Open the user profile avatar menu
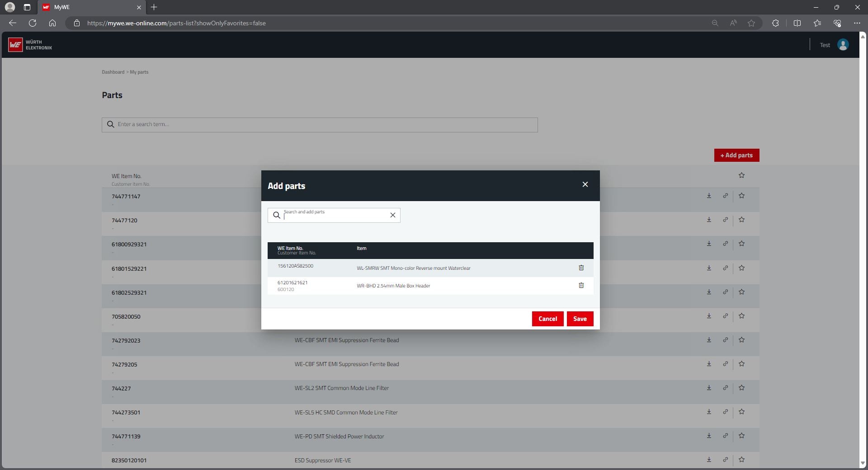Screen dimensions: 868x470 (843, 45)
